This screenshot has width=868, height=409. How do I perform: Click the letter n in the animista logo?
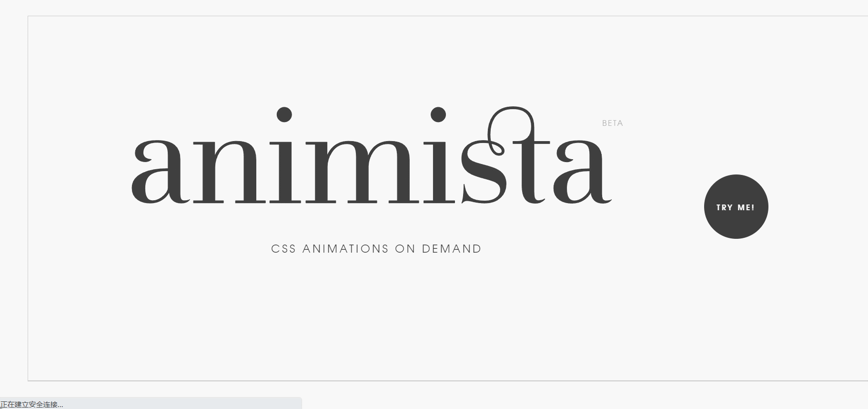pyautogui.click(x=230, y=171)
